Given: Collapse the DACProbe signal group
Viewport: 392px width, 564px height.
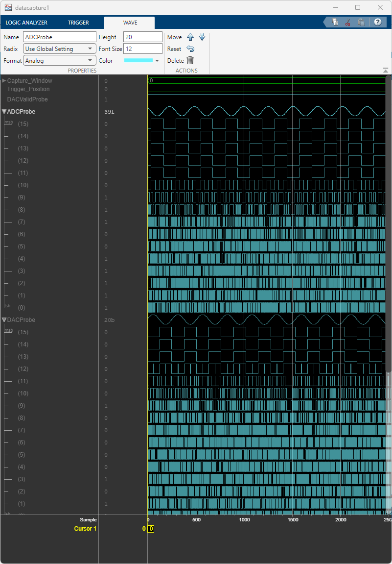Looking at the screenshot, I should point(4,320).
